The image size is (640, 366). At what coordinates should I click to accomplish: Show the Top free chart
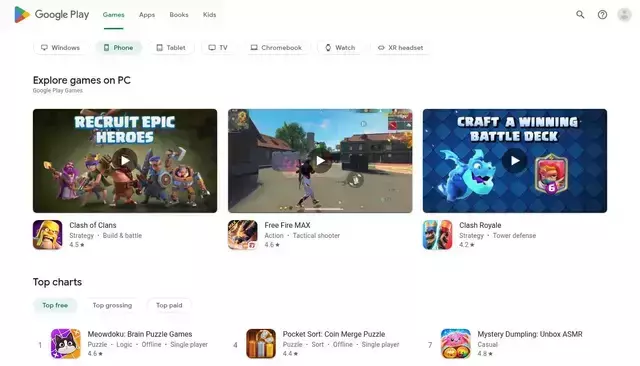point(55,305)
